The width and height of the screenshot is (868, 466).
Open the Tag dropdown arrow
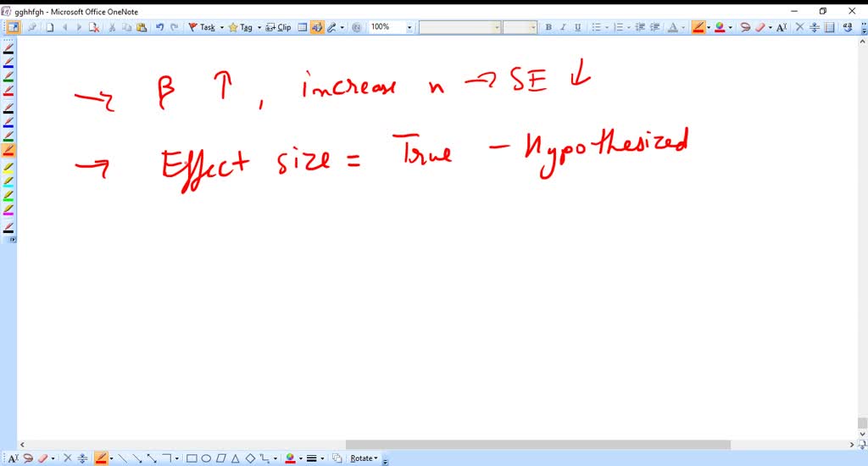tap(259, 27)
